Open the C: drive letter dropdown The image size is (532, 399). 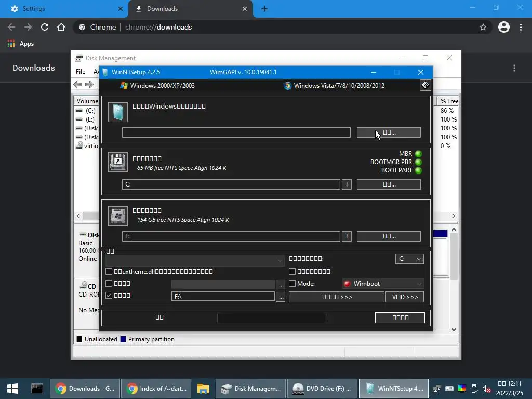(x=409, y=259)
